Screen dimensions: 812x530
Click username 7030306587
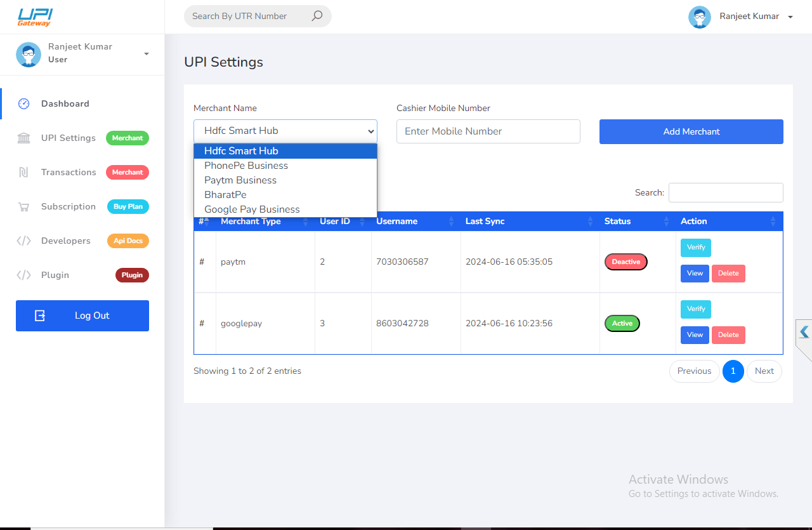402,262
